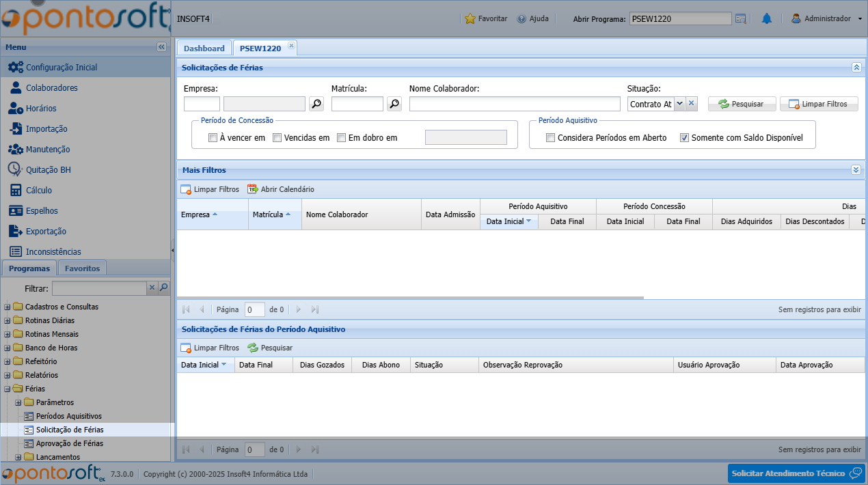Enable the À vencer em checkbox

[213, 138]
